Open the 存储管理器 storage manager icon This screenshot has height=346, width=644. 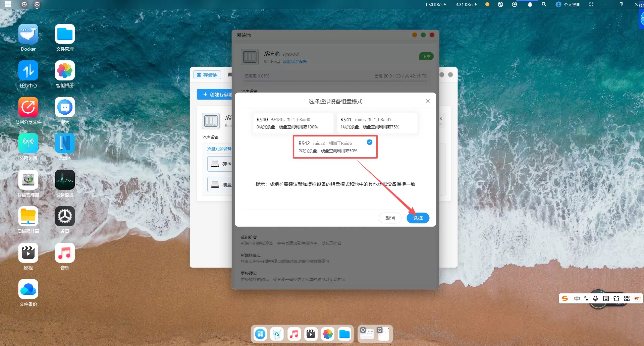28,180
